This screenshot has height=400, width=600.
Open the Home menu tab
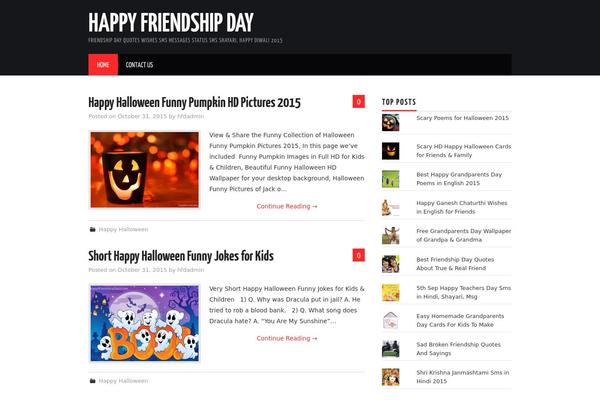click(103, 65)
